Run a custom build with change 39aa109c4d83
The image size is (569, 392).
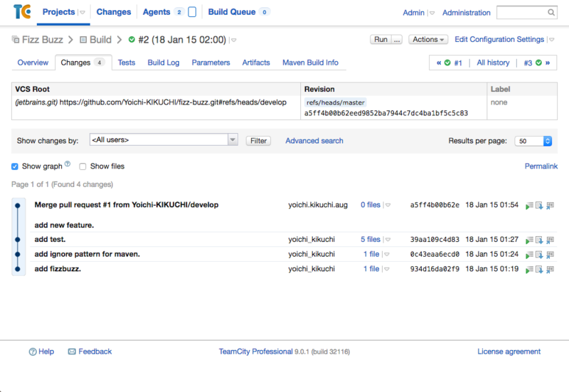(529, 240)
